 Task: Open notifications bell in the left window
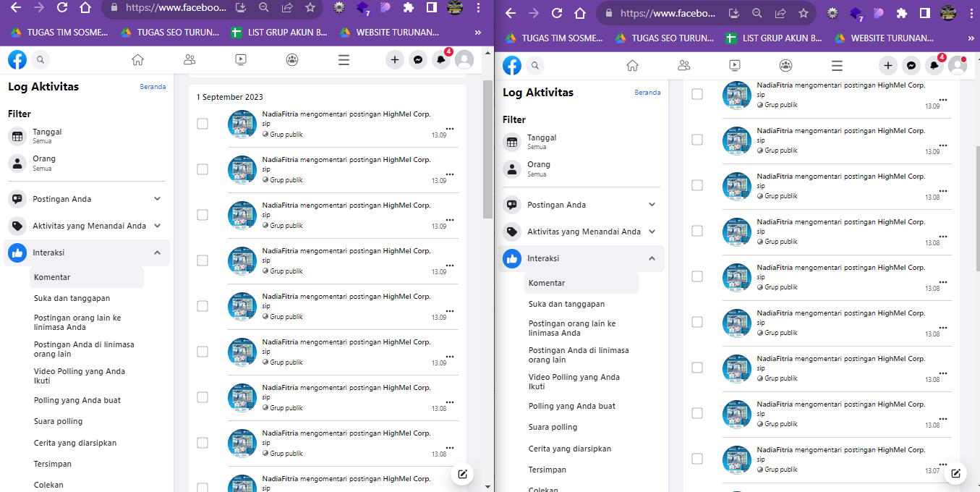[x=440, y=60]
